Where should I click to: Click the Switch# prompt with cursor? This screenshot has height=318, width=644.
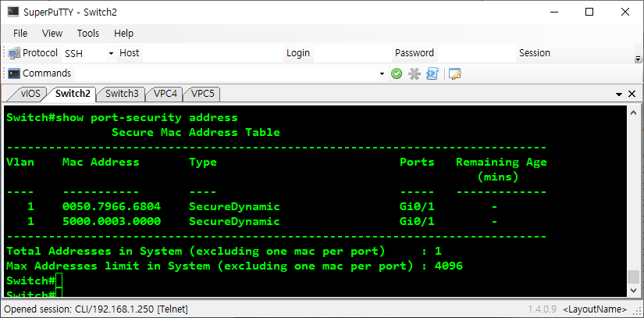pos(34,281)
